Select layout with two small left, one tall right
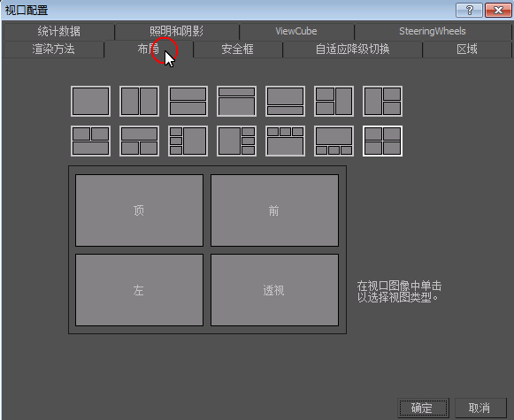The width and height of the screenshot is (514, 420). 334,101
